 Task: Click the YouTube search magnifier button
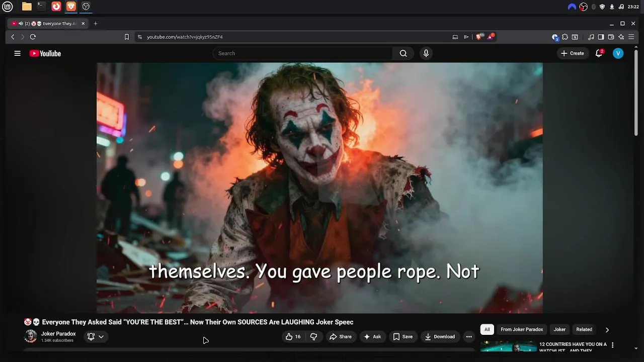point(403,53)
